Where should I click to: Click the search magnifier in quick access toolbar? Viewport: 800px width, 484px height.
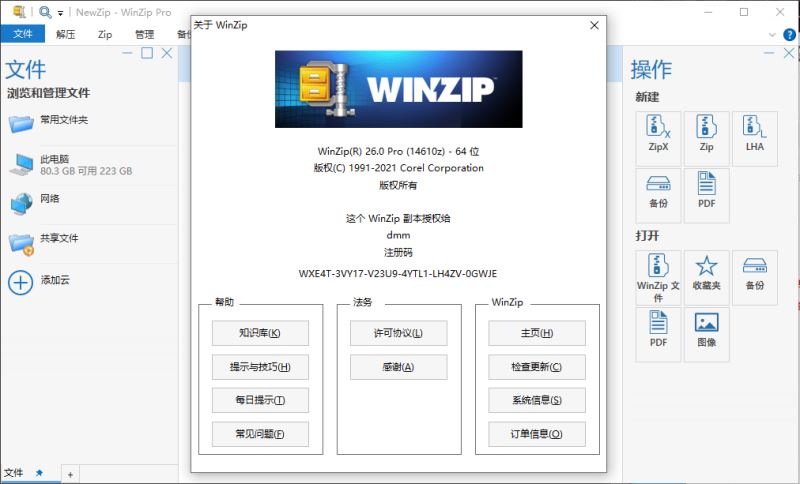pos(46,12)
